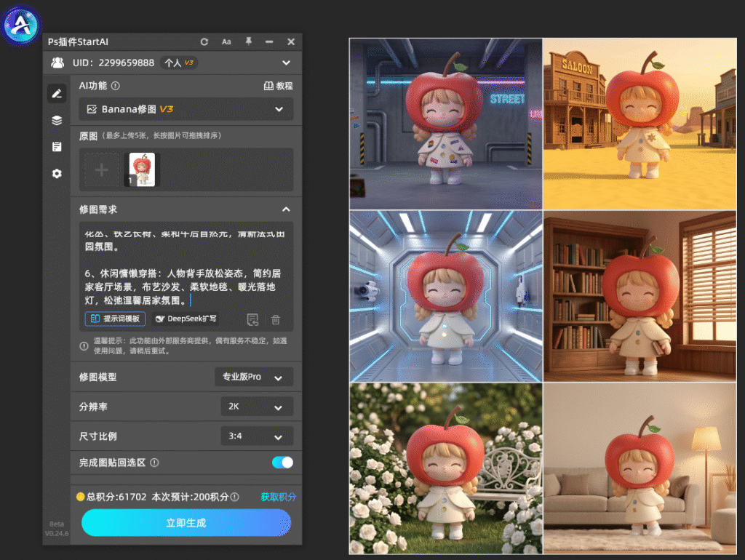This screenshot has width=745, height=560.
Task: Click the 完成图贴回选区 info icon
Action: point(154,463)
